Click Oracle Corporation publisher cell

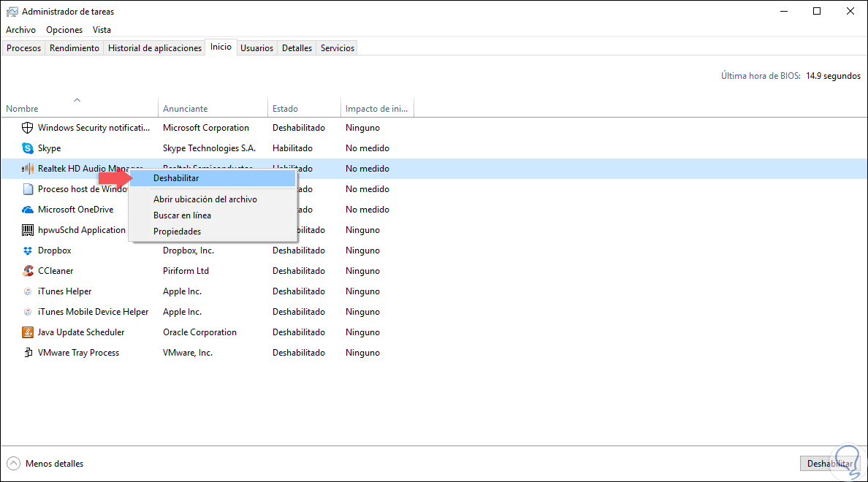click(200, 332)
